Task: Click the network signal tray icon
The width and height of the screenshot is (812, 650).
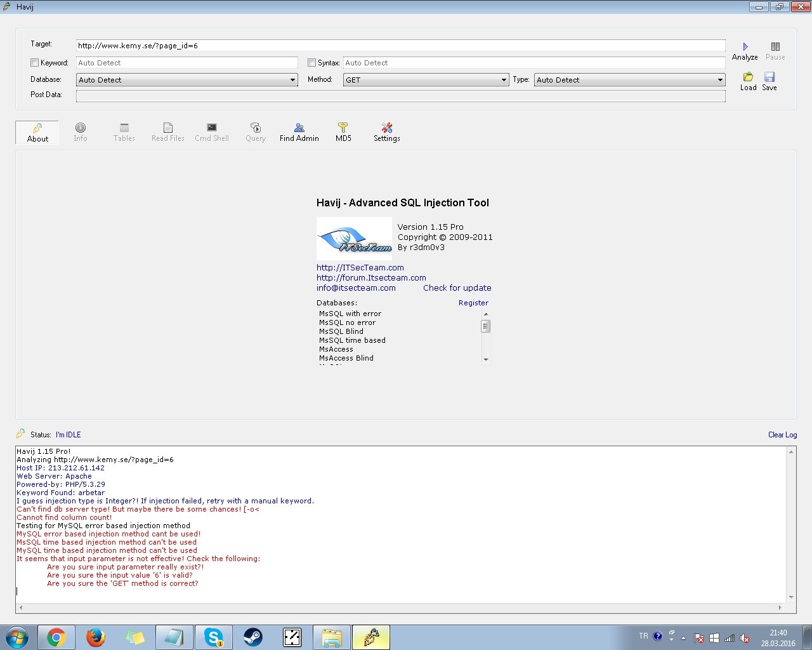Action: tap(730, 638)
